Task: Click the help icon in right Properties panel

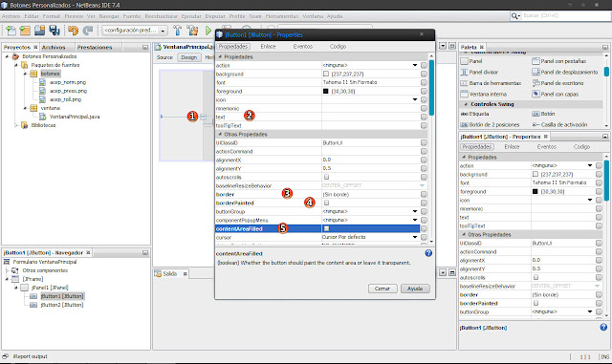Action: [x=603, y=328]
